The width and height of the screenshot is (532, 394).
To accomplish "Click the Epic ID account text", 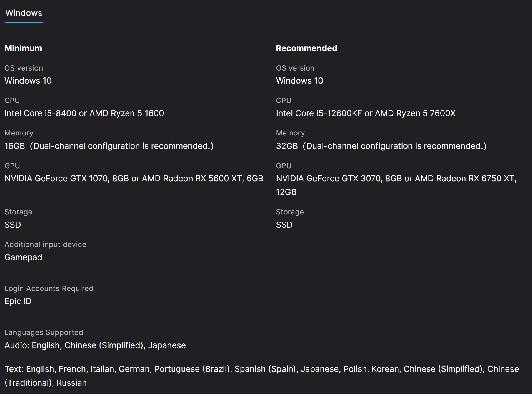I will coord(18,301).
